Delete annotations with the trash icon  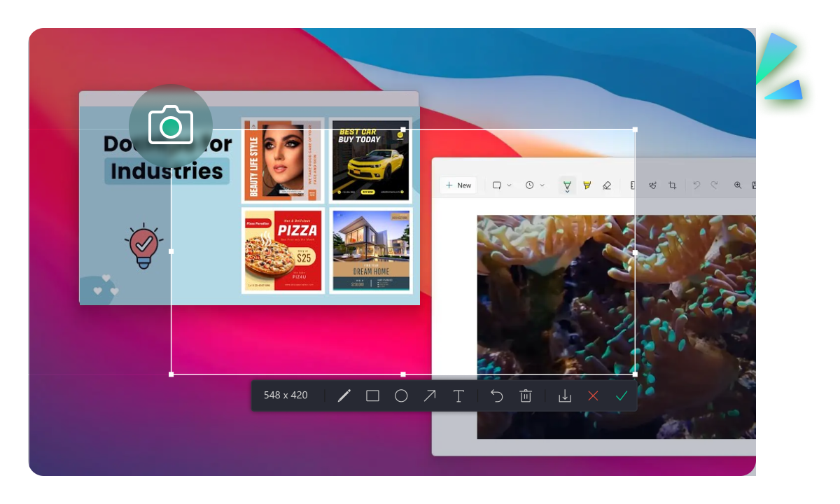526,395
